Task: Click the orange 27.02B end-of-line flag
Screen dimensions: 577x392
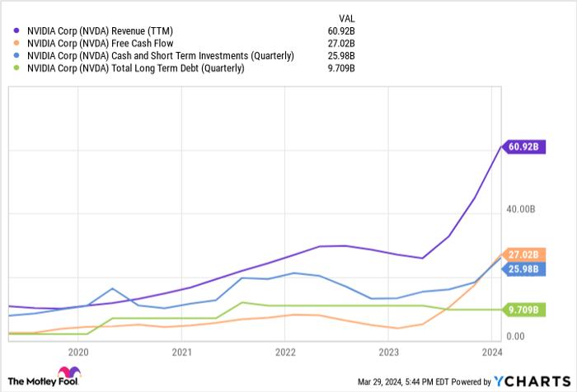Action: coord(523,254)
